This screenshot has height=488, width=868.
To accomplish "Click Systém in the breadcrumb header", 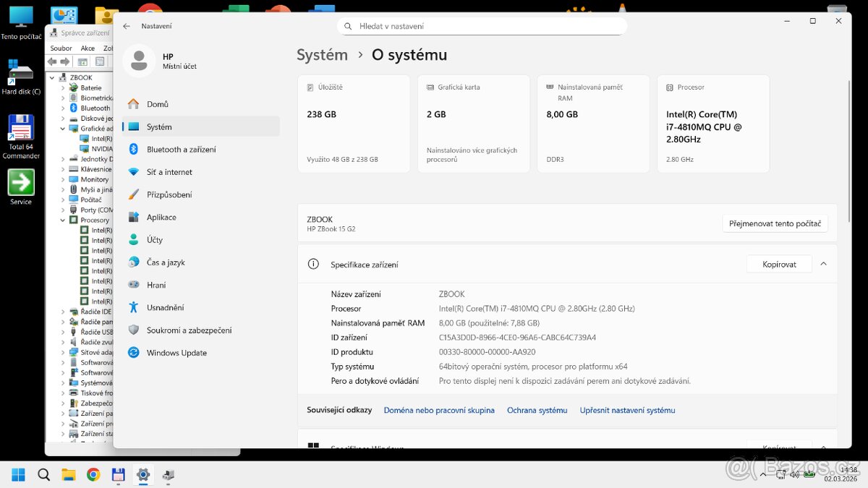I will tap(322, 55).
